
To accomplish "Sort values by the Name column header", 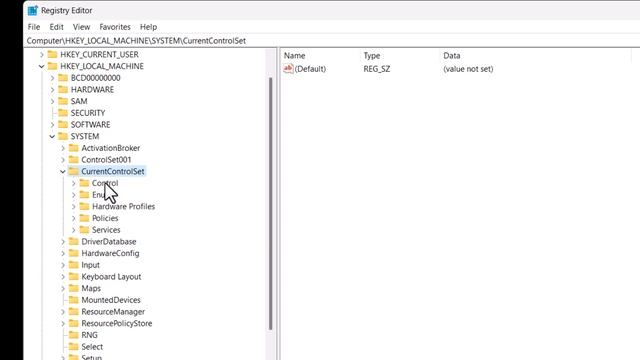I will pos(294,56).
